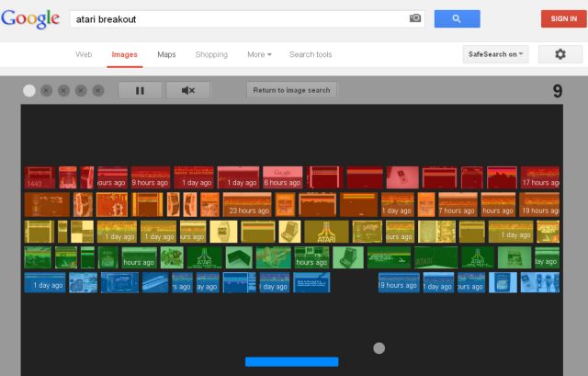Expand the More menu
This screenshot has width=588, height=376.
(259, 55)
